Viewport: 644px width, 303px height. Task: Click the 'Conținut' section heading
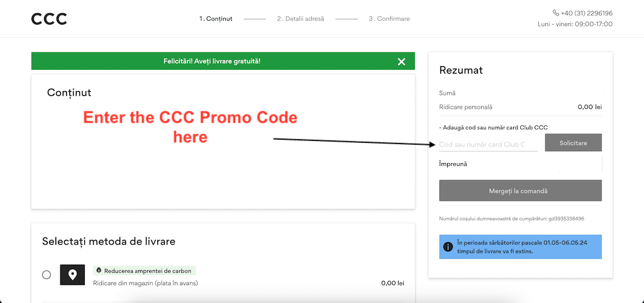(x=69, y=93)
